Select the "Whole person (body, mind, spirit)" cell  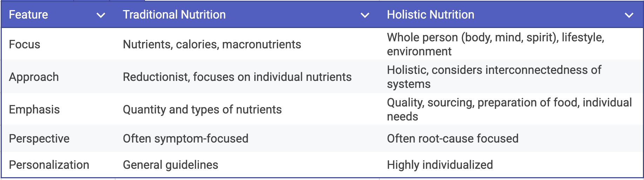tap(495, 44)
